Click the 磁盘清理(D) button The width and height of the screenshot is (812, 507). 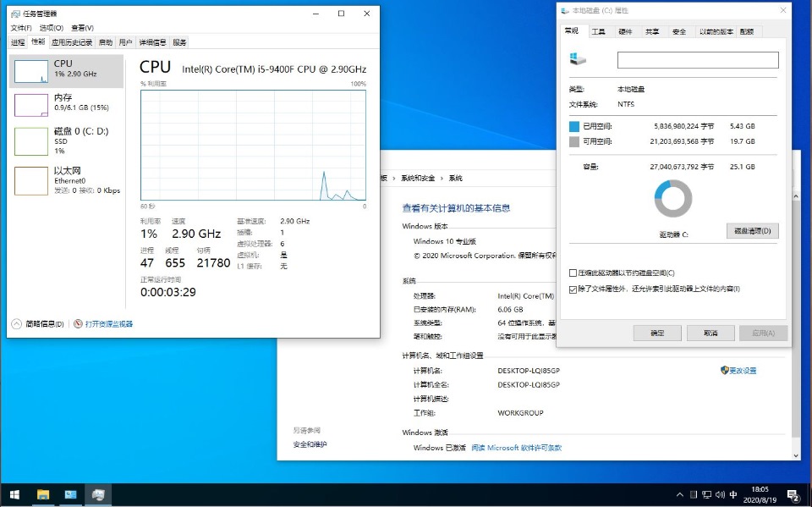point(753,231)
